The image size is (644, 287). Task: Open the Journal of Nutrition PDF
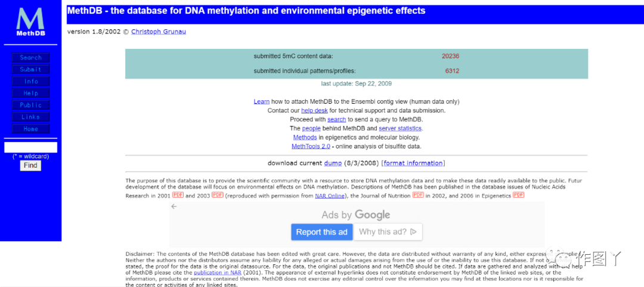click(x=418, y=195)
